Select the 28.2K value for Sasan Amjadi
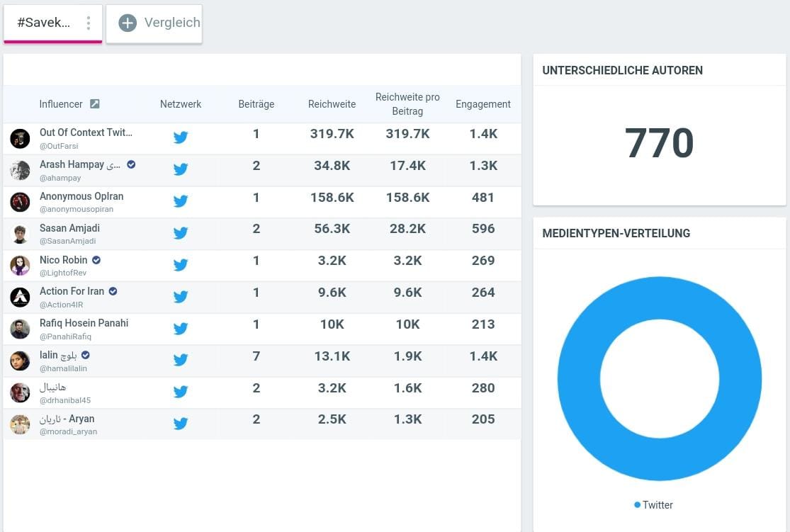Viewport: 790px width, 532px height. tap(407, 229)
